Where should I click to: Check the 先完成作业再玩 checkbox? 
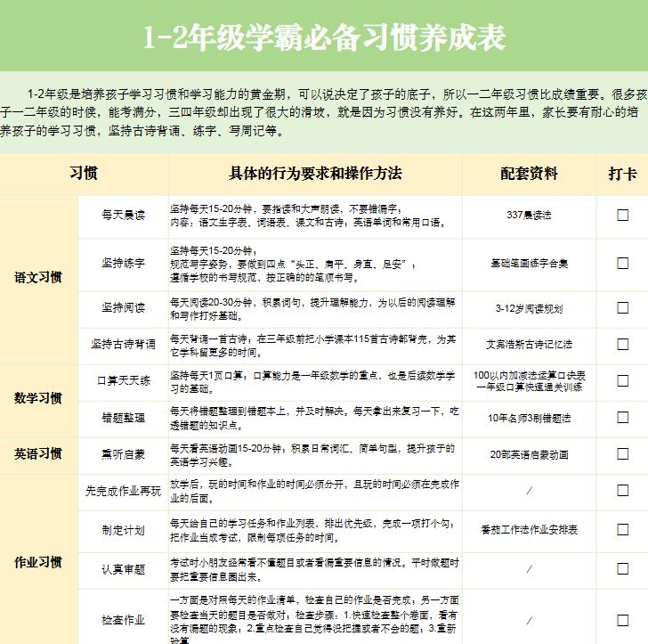622,491
